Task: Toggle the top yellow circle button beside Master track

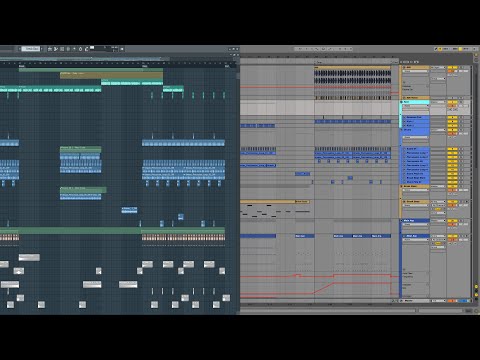Action: pos(476,287)
